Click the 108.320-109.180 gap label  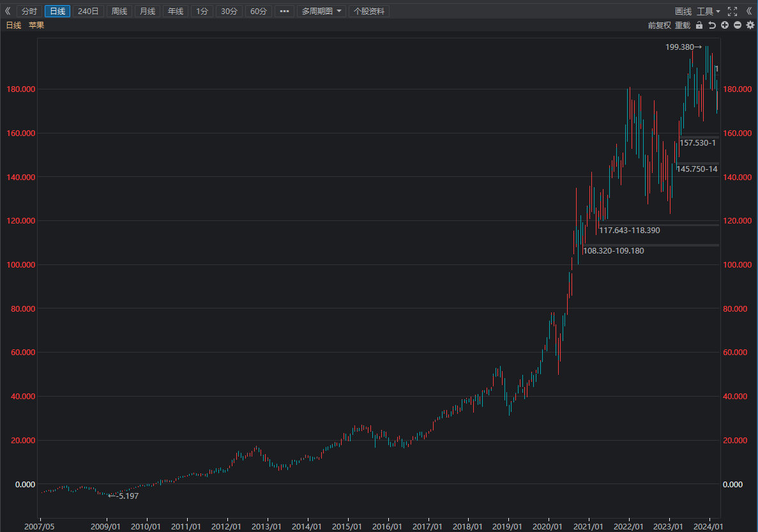click(x=614, y=250)
